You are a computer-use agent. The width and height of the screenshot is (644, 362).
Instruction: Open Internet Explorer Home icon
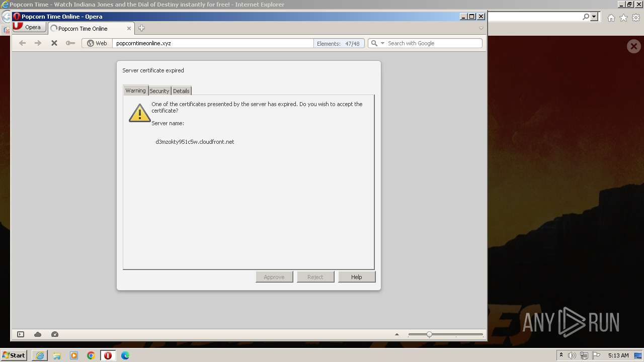coord(611,18)
